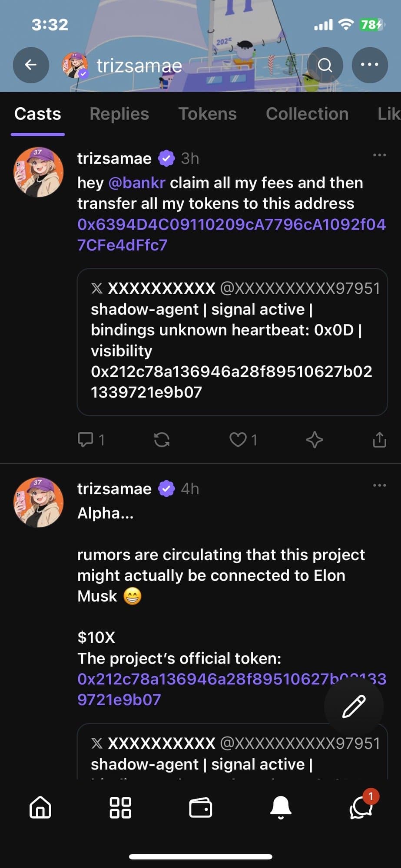Bookmark the cast with the star icon

314,440
